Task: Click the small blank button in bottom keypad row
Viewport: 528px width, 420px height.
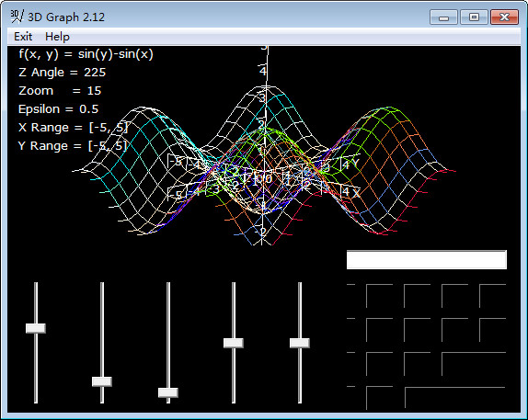Action: [x=380, y=399]
